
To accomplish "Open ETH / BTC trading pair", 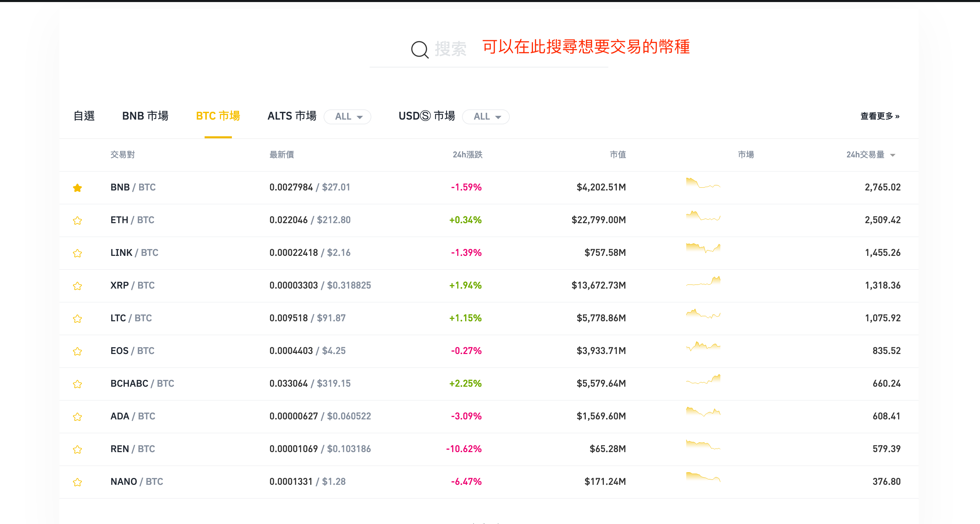I will 132,220.
